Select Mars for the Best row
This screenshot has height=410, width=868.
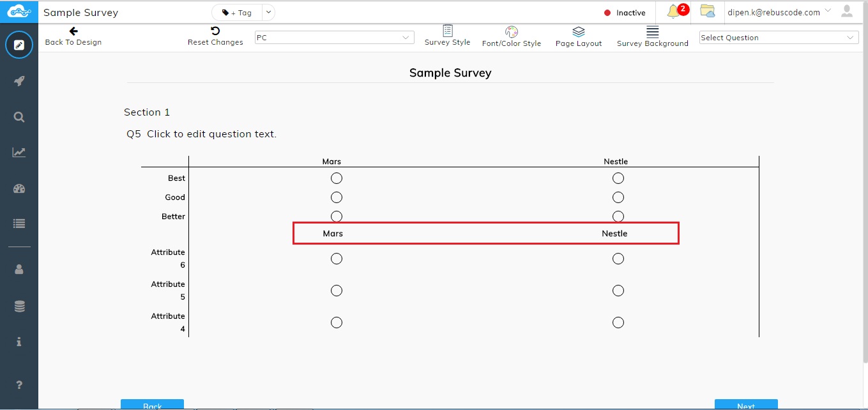point(337,178)
